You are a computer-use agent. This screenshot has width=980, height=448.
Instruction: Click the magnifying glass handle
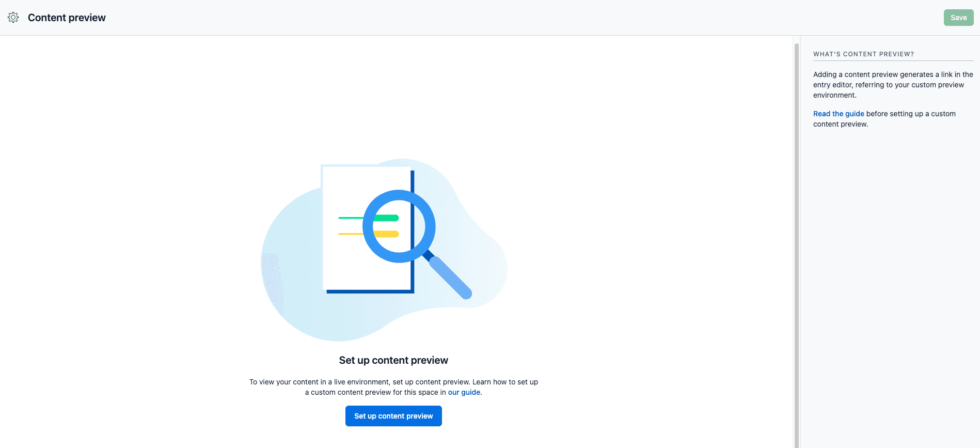450,277
